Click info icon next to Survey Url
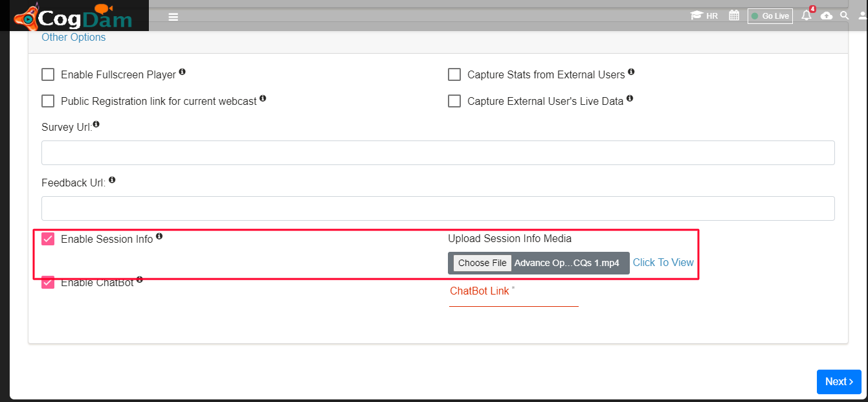Viewport: 868px width, 402px height. (96, 124)
